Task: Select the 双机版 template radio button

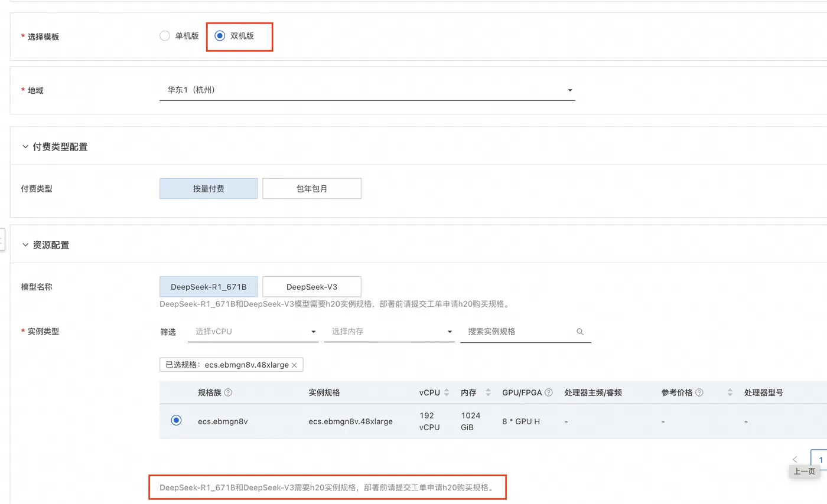Action: click(x=220, y=36)
